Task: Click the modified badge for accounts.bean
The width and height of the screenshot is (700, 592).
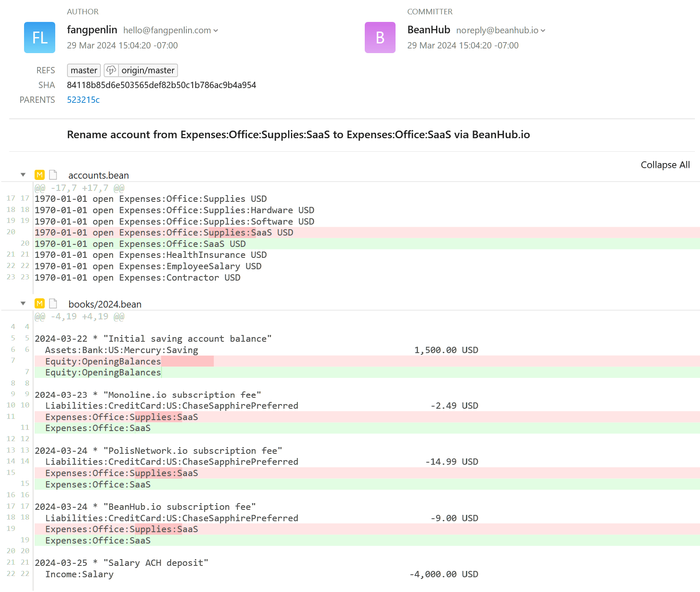Action: 40,175
